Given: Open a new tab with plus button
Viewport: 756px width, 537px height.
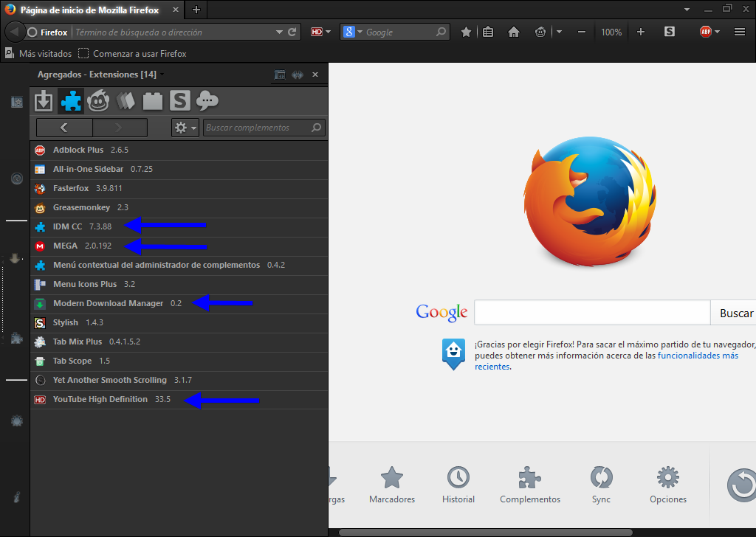Looking at the screenshot, I should pos(196,10).
